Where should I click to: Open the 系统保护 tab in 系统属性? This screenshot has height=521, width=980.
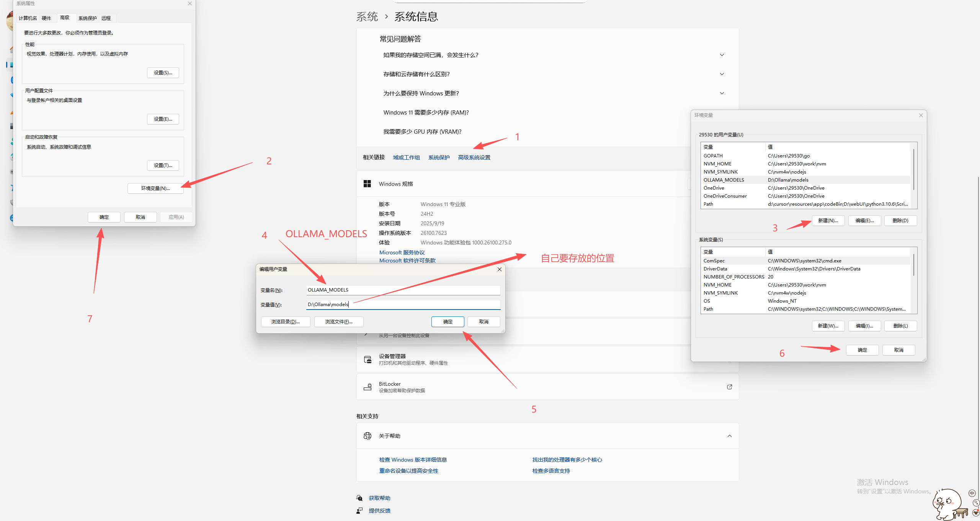coord(88,18)
